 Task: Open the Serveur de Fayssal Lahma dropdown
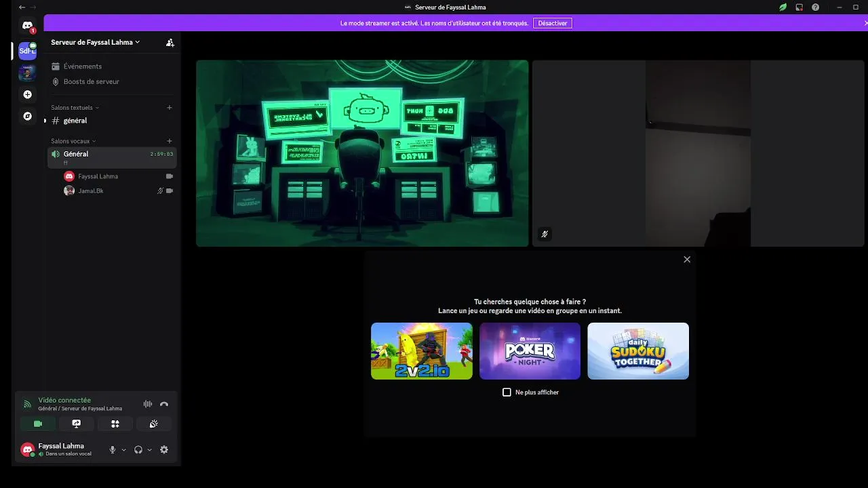click(96, 42)
